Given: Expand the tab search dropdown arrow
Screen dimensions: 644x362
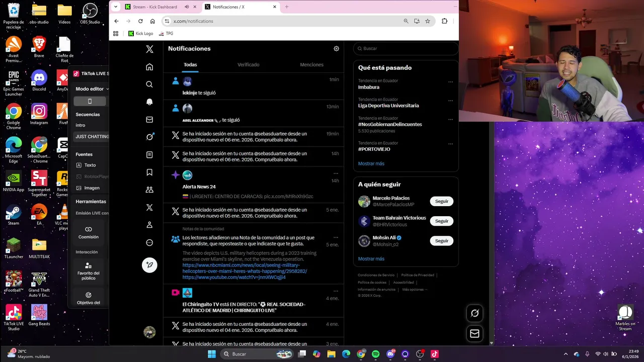Looking at the screenshot, I should click(116, 7).
